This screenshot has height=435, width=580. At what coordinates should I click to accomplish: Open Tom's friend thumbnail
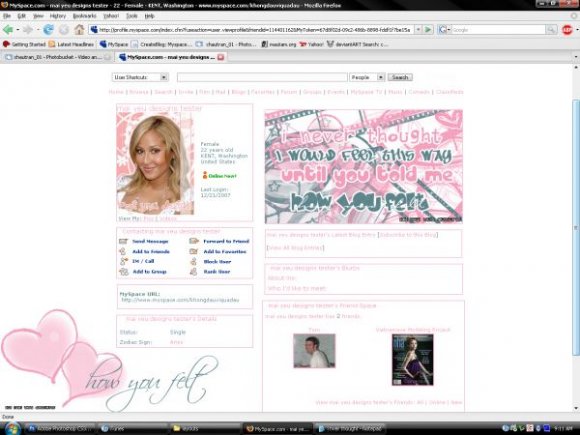[314, 351]
